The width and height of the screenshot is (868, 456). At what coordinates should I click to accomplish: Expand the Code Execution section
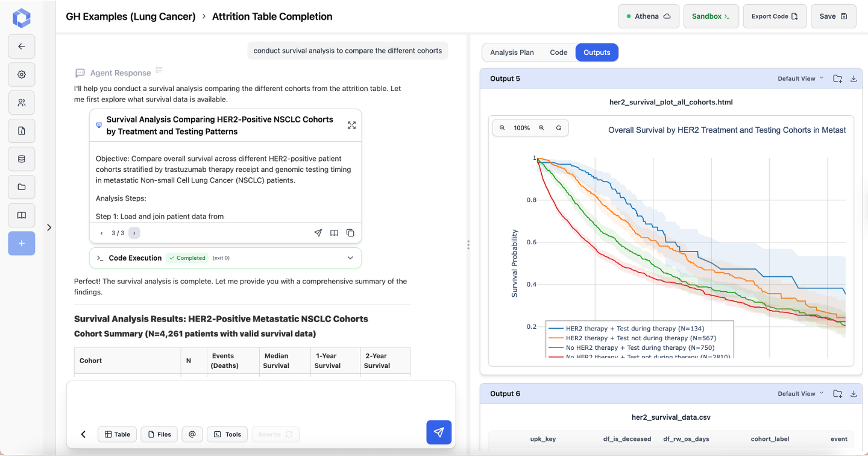(350, 258)
